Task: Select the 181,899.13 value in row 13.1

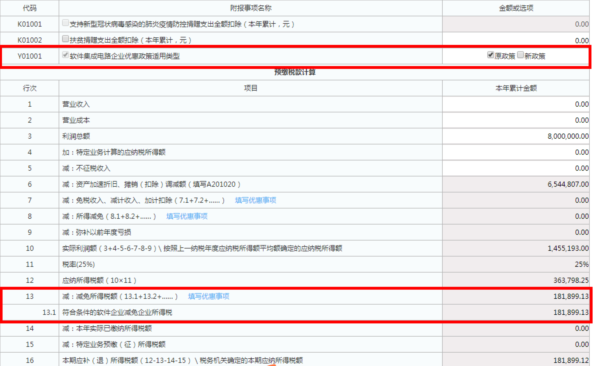Action: click(x=571, y=312)
